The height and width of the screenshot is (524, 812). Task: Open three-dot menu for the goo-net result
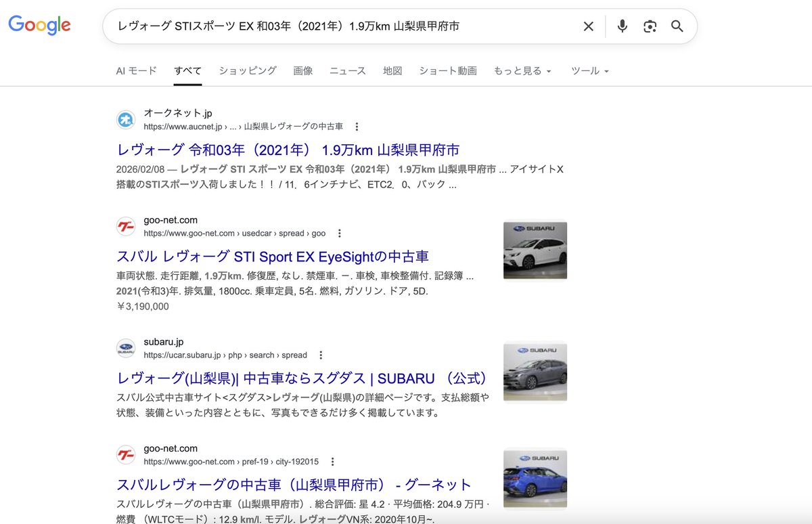point(339,233)
